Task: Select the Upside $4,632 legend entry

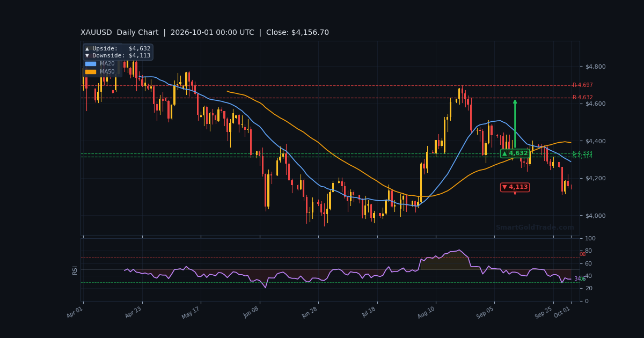Action: tap(118, 49)
